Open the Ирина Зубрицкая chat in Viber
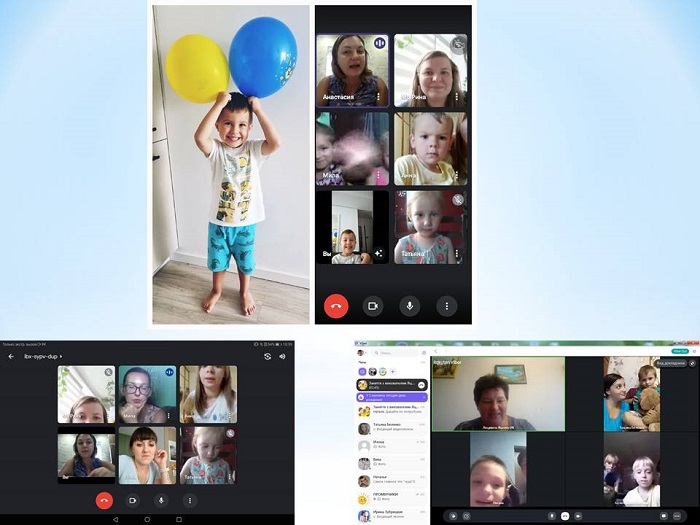This screenshot has height=525, width=700. [x=392, y=515]
